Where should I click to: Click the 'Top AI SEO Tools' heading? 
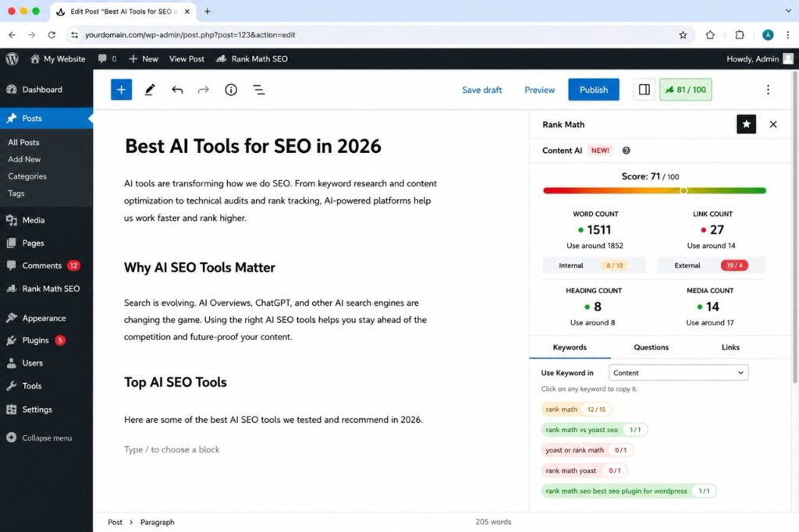coord(176,382)
